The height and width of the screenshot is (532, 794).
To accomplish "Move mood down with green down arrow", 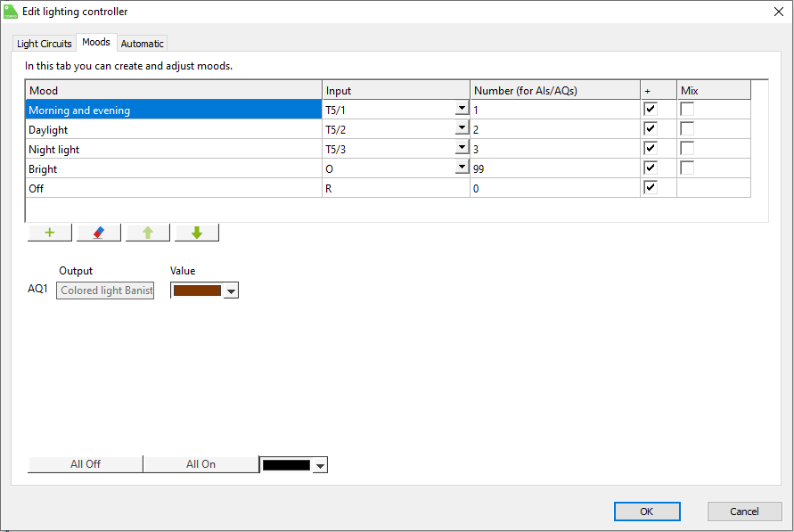I will pyautogui.click(x=197, y=233).
